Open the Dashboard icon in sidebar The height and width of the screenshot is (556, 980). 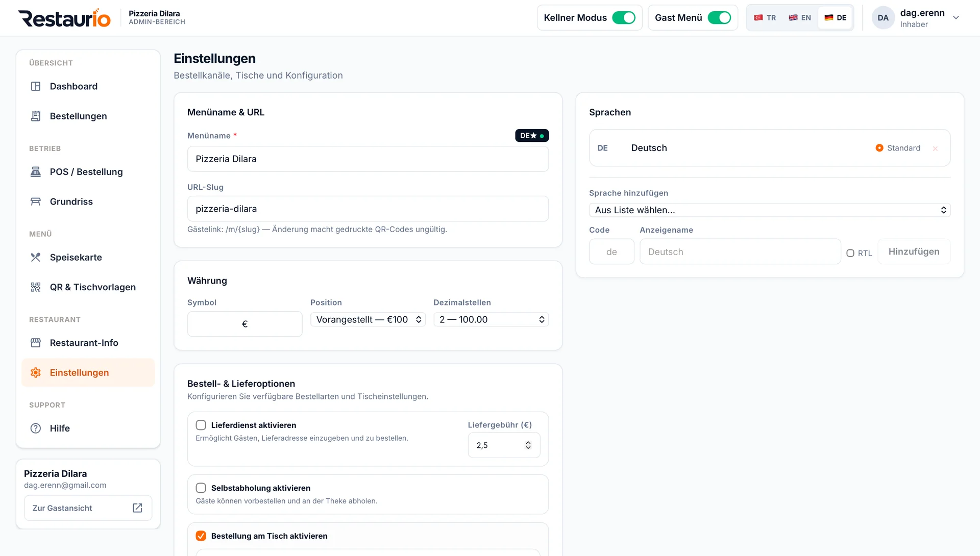pyautogui.click(x=36, y=86)
